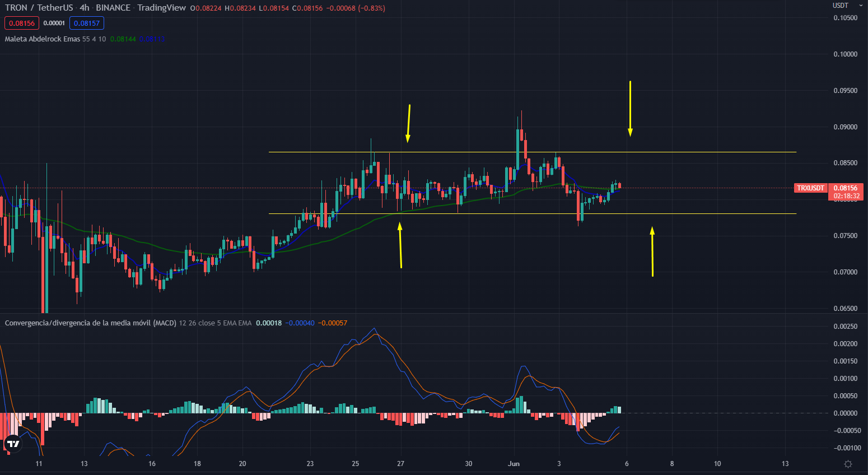Click price axis label 0.10000
The width and height of the screenshot is (868, 475).
coord(846,54)
